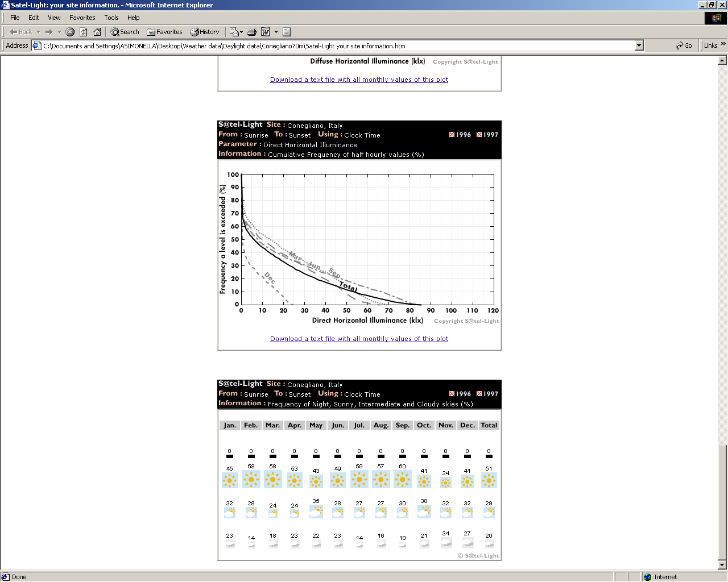Show the browsing History pane
Viewport: 728px width, 582px height.
pos(205,32)
